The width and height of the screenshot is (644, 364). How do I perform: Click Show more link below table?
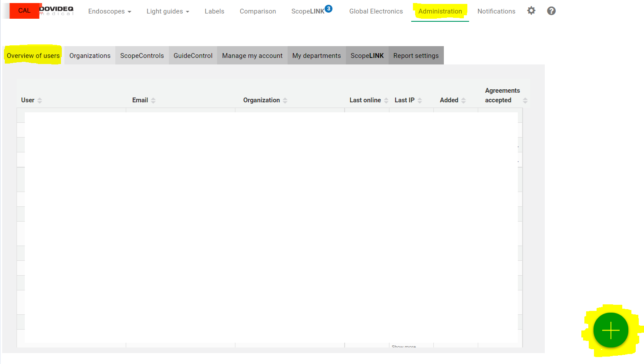(x=404, y=347)
